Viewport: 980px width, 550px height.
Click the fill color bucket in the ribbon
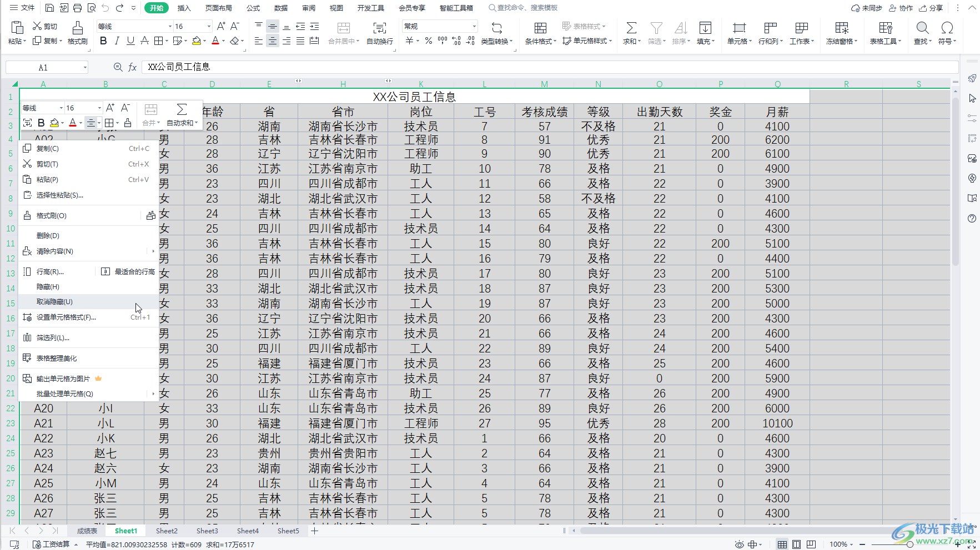(x=196, y=41)
